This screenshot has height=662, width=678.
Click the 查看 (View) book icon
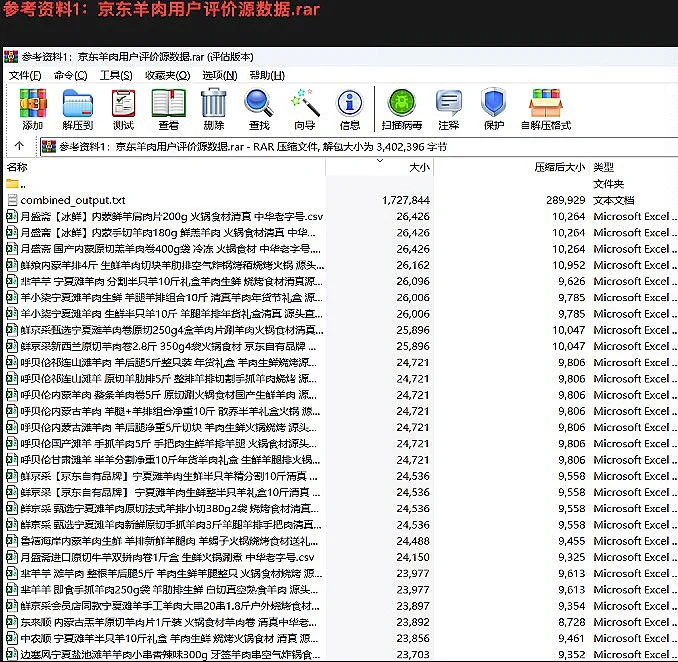click(169, 103)
